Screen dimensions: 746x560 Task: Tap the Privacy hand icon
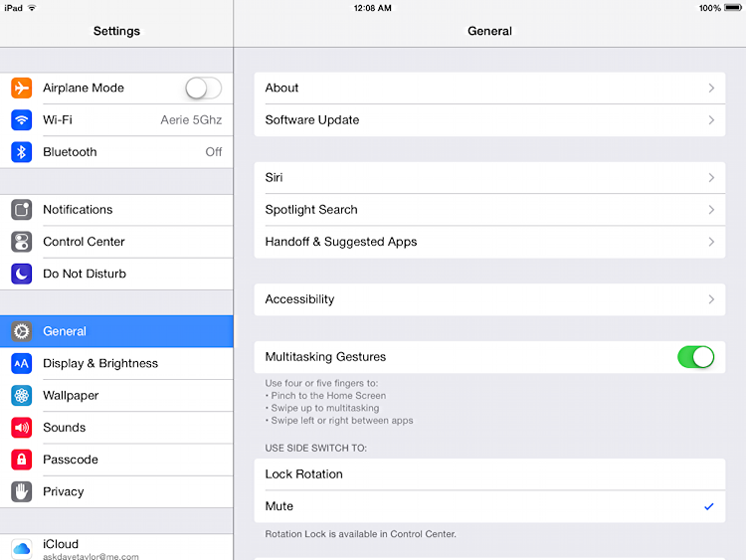(22, 491)
